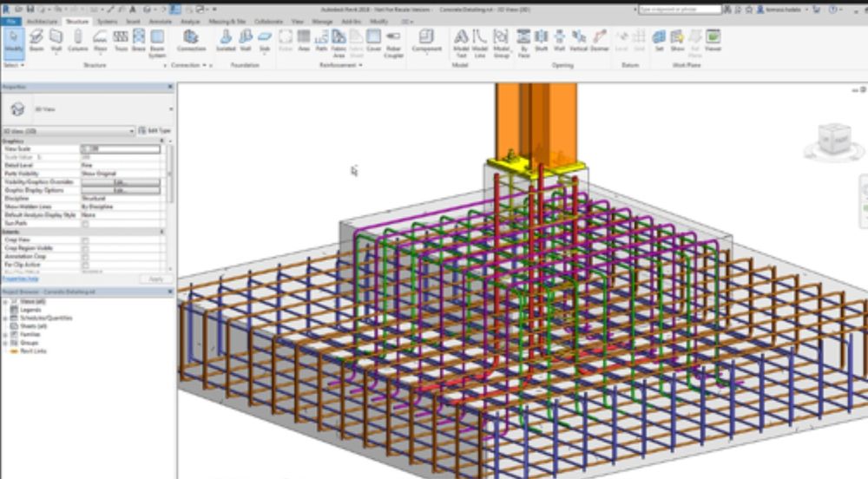This screenshot has width=868, height=479.
Task: Select the Dormer opening tool
Action: [600, 42]
